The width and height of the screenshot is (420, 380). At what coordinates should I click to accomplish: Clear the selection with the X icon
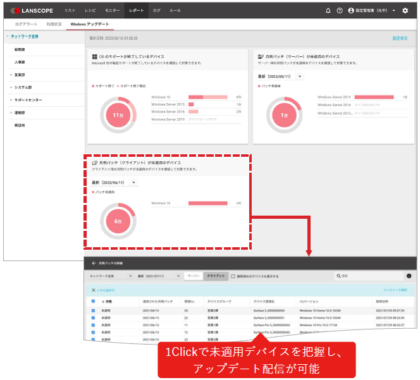(x=93, y=290)
